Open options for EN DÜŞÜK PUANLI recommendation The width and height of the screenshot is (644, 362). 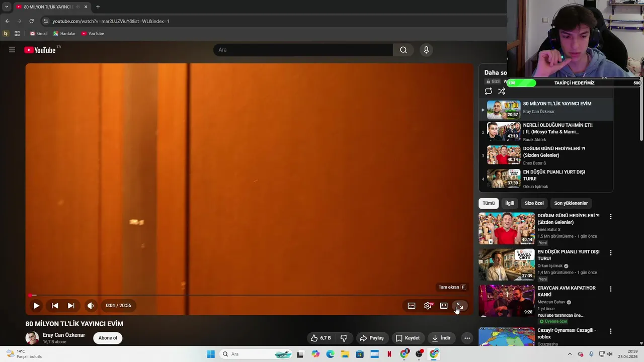click(x=611, y=253)
